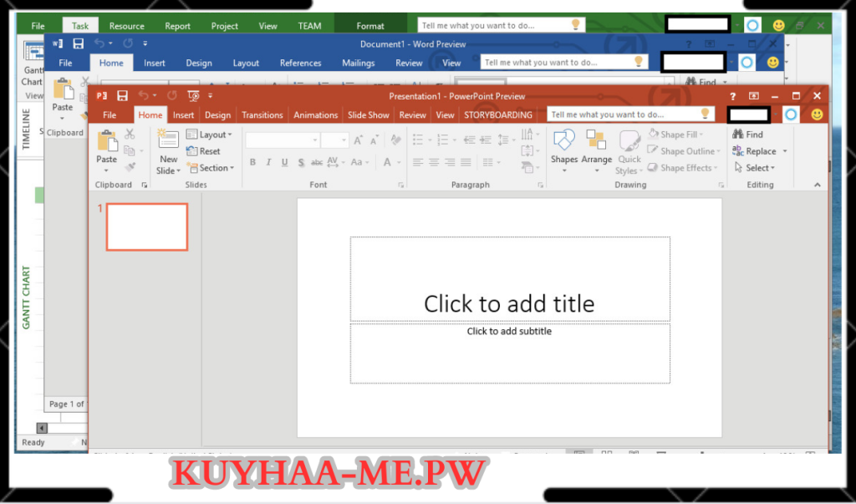Center text in PowerPoint Paragraph group

(x=434, y=162)
